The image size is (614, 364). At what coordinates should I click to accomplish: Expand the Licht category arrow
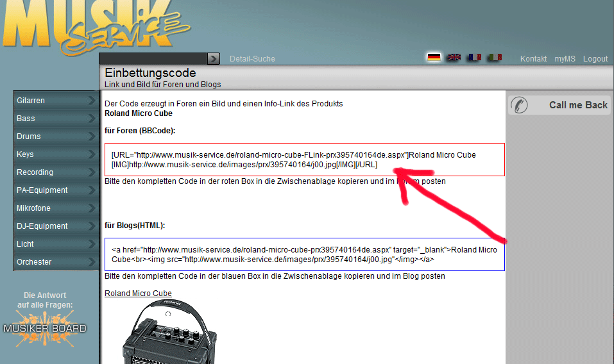91,244
